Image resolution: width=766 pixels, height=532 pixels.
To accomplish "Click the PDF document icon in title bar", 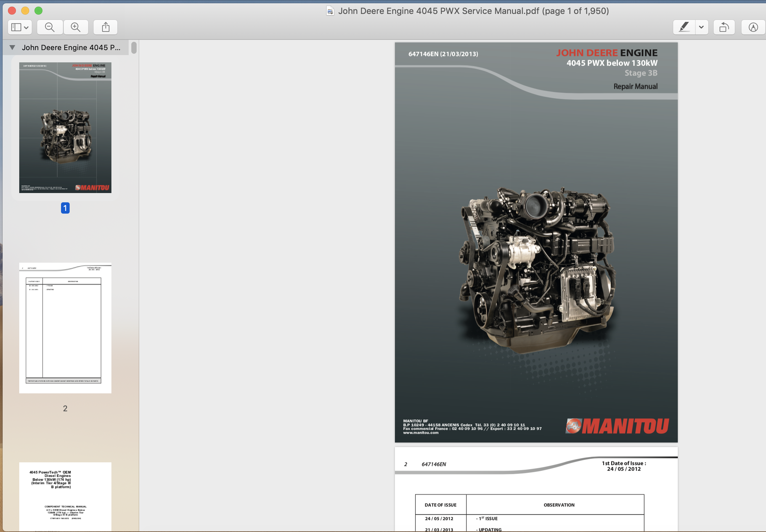I will tap(330, 11).
